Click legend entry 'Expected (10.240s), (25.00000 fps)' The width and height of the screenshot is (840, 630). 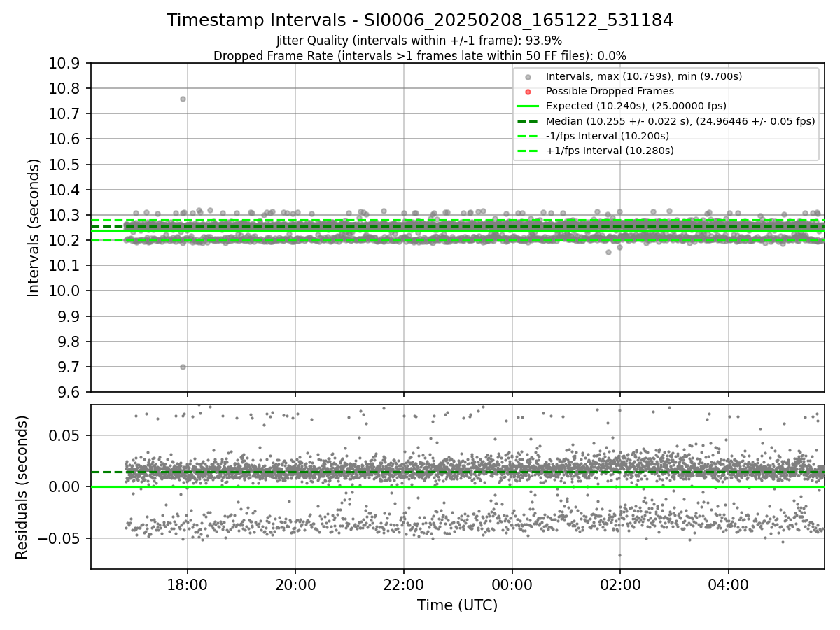636,106
